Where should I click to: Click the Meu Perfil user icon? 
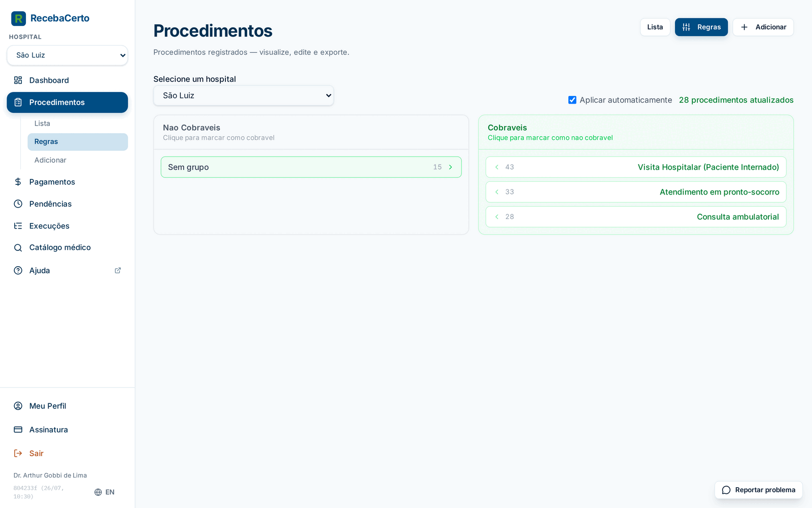[x=18, y=406]
